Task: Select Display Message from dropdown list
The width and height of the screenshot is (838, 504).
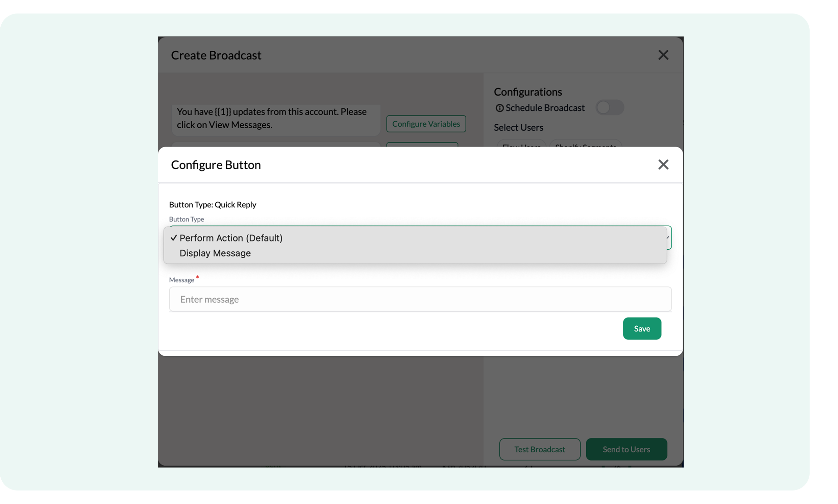Action: tap(215, 253)
